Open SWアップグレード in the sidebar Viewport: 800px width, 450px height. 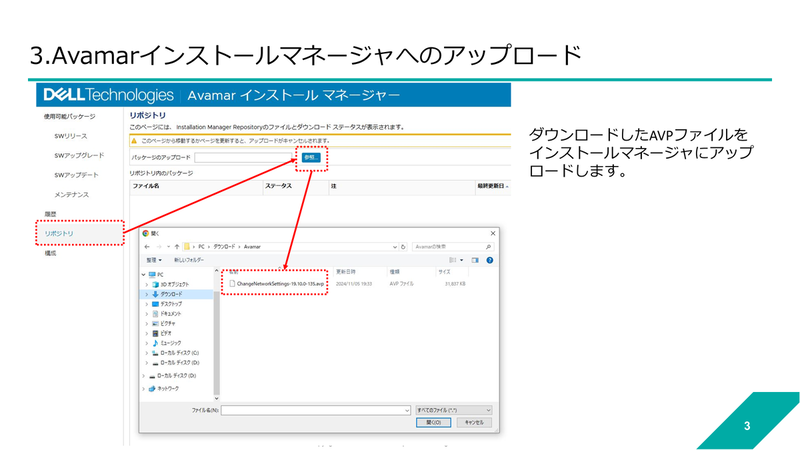coord(79,156)
